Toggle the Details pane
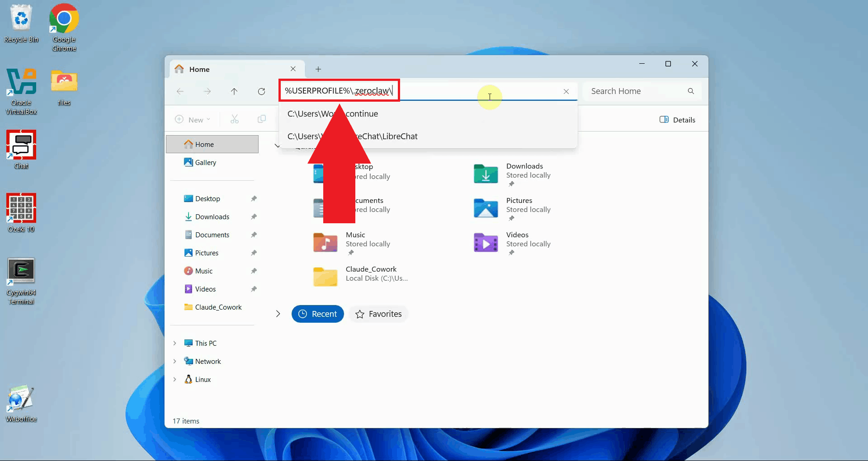This screenshot has width=868, height=461. coord(677,119)
